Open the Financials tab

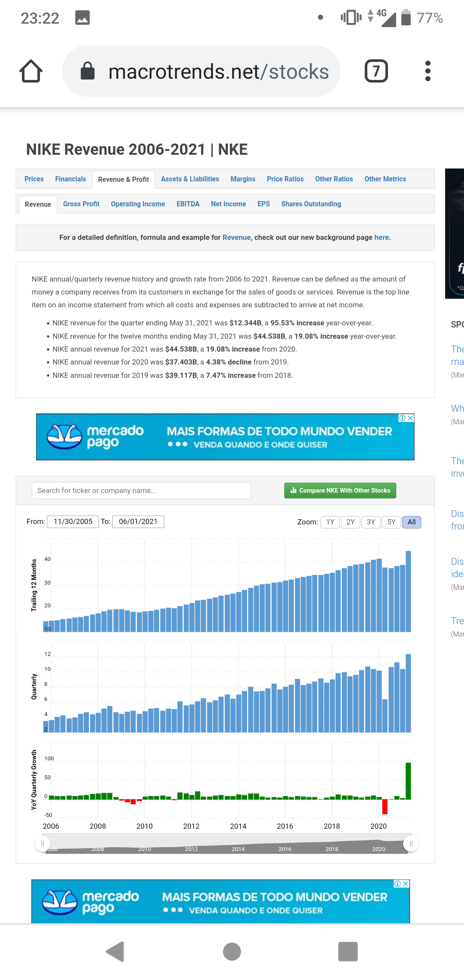(70, 179)
